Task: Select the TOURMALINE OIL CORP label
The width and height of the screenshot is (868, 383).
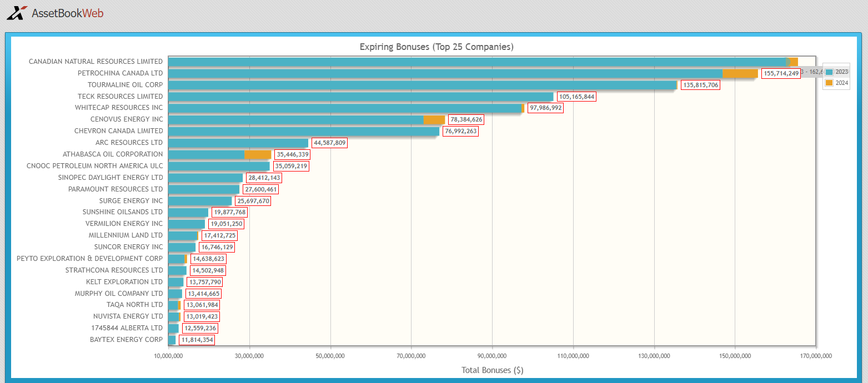Action: tap(126, 85)
